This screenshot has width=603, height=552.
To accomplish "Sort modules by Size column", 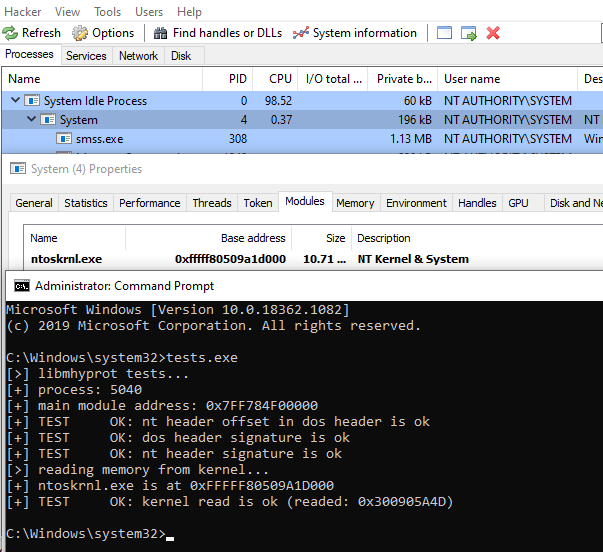I will [x=321, y=238].
